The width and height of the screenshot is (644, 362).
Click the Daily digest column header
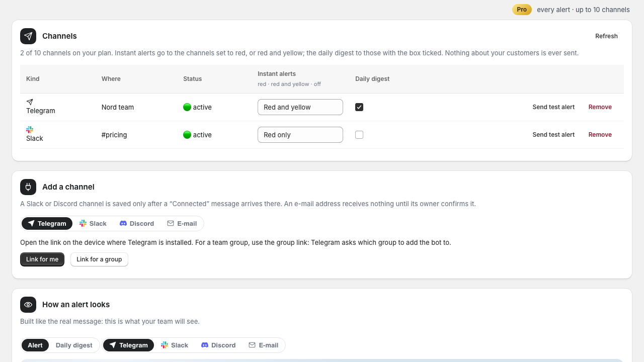click(372, 79)
